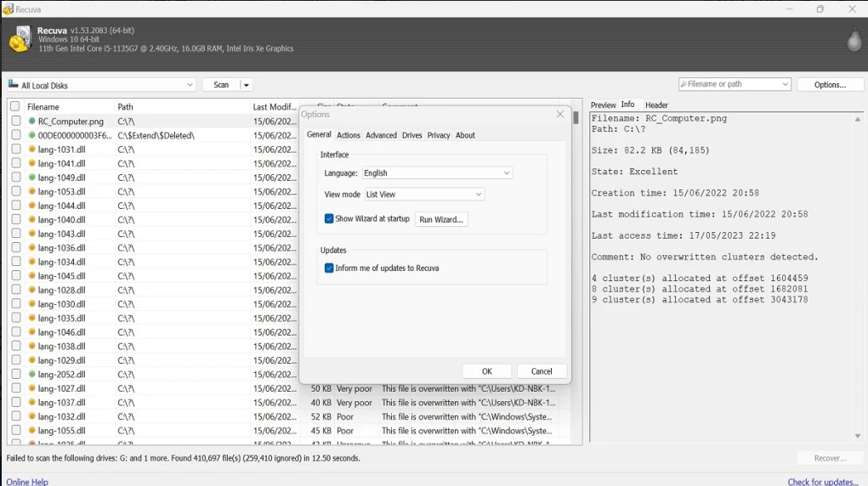The image size is (868, 486).
Task: Expand the Filename or path dropdown arrow
Action: pyautogui.click(x=785, y=84)
